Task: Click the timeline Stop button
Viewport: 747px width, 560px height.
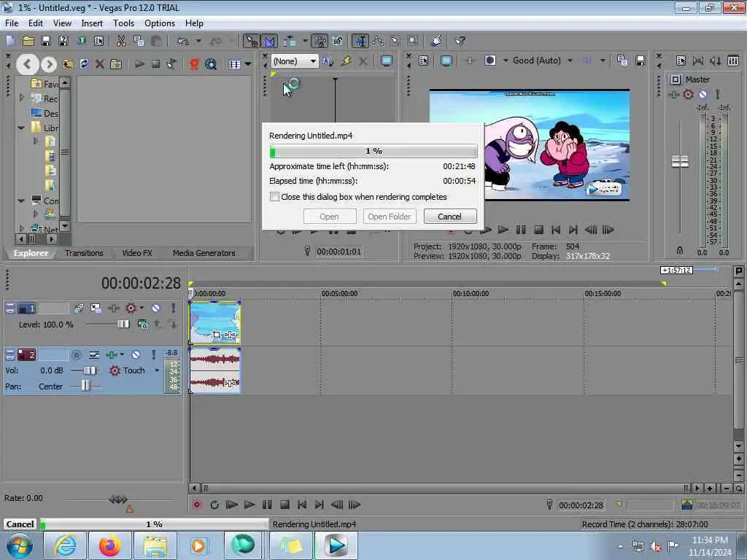Action: [285, 505]
